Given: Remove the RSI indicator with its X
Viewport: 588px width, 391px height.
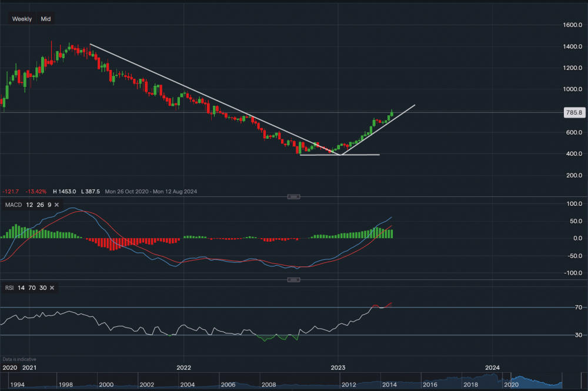Looking at the screenshot, I should [x=52, y=288].
